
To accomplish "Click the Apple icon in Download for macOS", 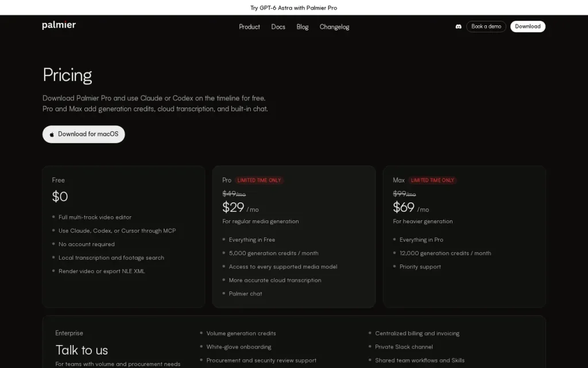I will [x=52, y=135].
